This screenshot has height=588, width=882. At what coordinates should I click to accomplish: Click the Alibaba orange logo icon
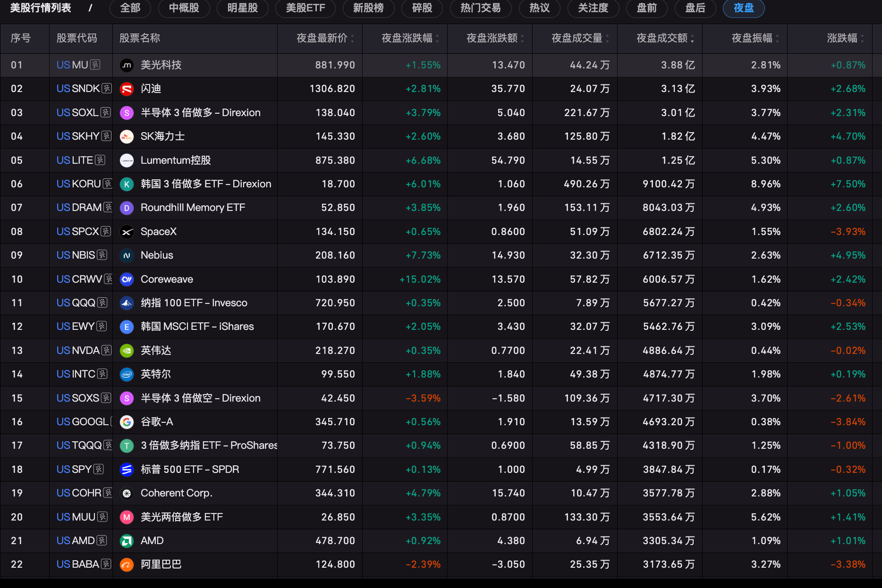(x=127, y=564)
